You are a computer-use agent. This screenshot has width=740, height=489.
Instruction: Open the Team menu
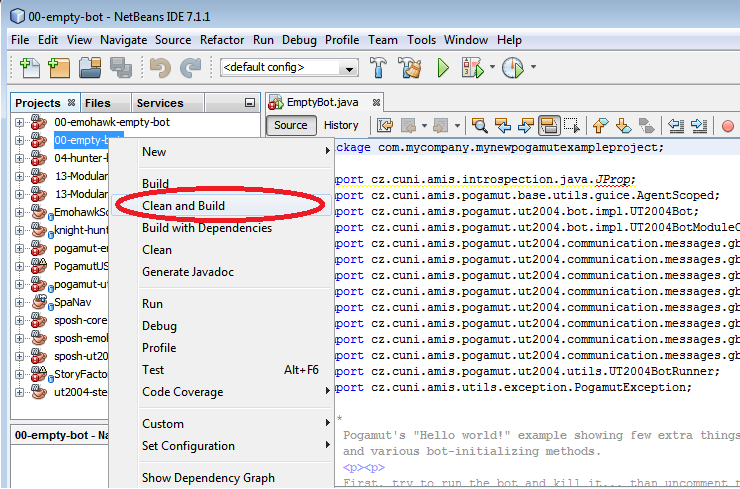click(x=383, y=40)
